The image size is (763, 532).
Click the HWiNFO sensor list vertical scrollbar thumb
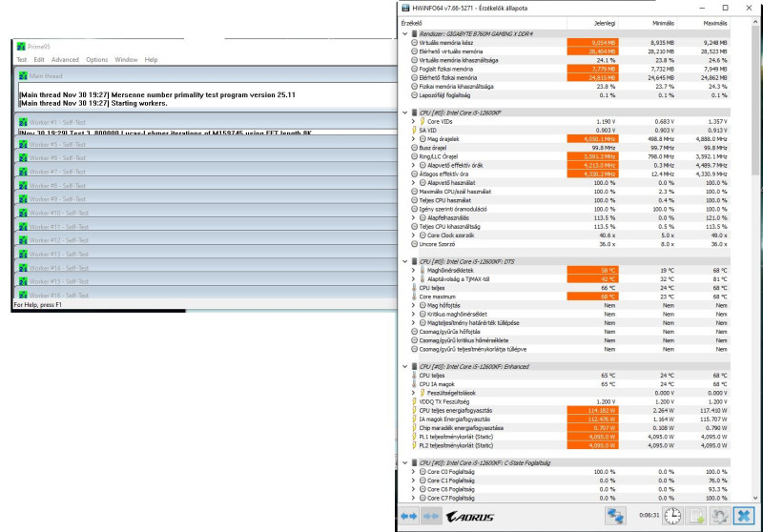tap(755, 102)
